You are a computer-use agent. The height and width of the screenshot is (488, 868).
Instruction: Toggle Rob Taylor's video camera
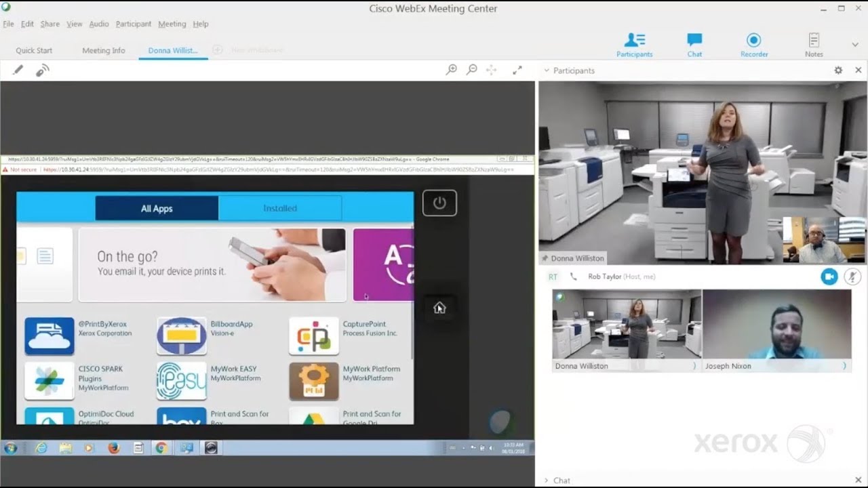pyautogui.click(x=829, y=277)
